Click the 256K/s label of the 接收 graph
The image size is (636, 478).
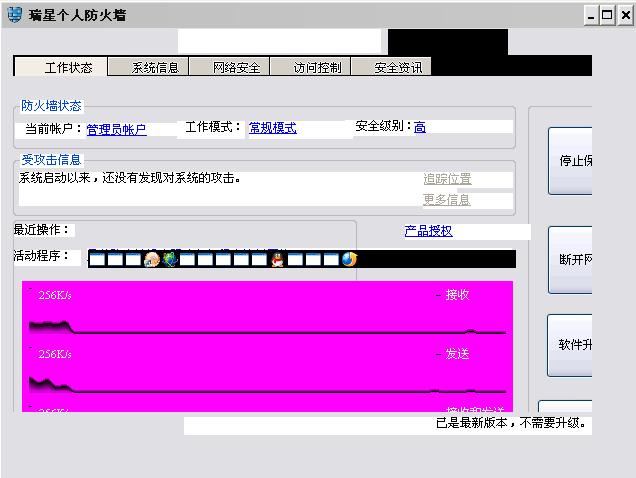click(x=55, y=295)
